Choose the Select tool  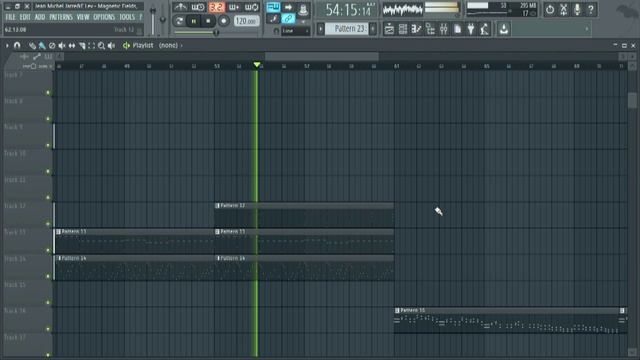[91, 46]
